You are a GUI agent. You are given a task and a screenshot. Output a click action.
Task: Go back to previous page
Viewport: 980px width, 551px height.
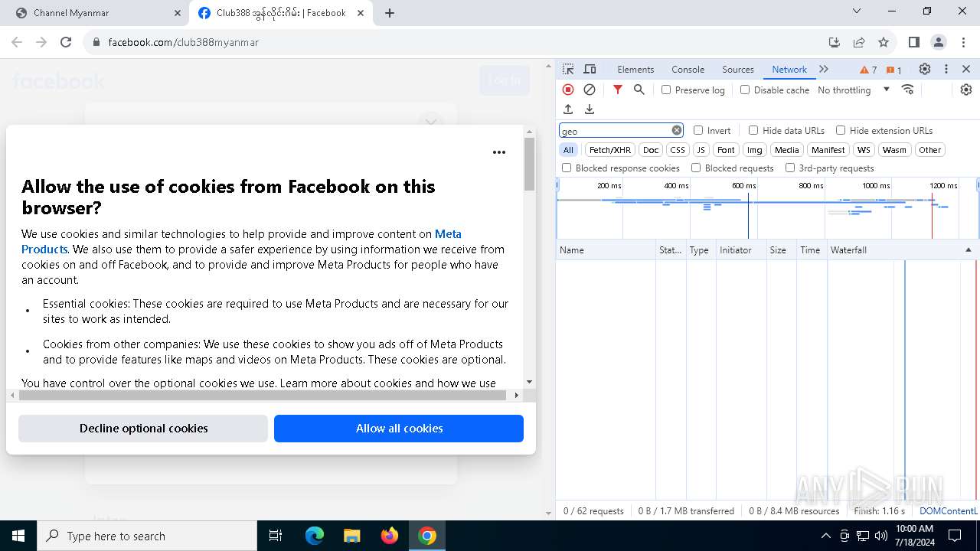click(18, 42)
